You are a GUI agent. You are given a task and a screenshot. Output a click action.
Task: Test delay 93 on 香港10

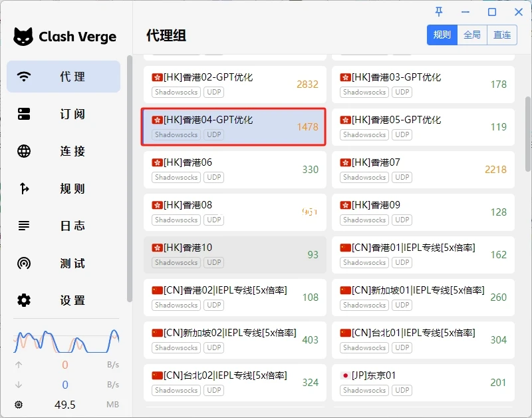(313, 255)
